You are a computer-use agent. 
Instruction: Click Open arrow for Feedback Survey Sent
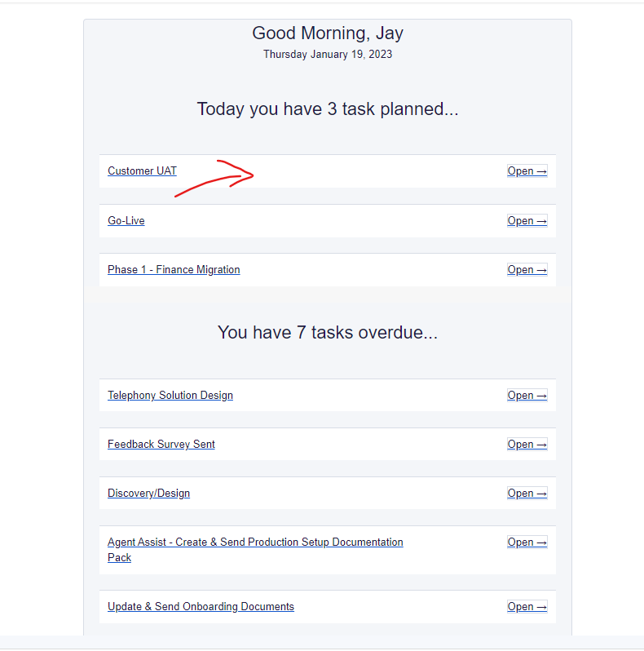[527, 445]
